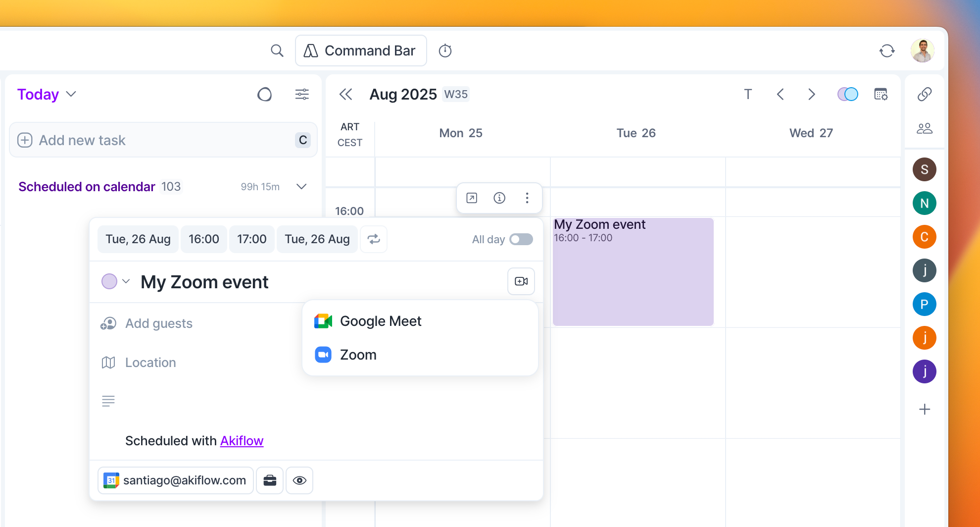
Task: Open calendar view settings icon
Action: (881, 94)
